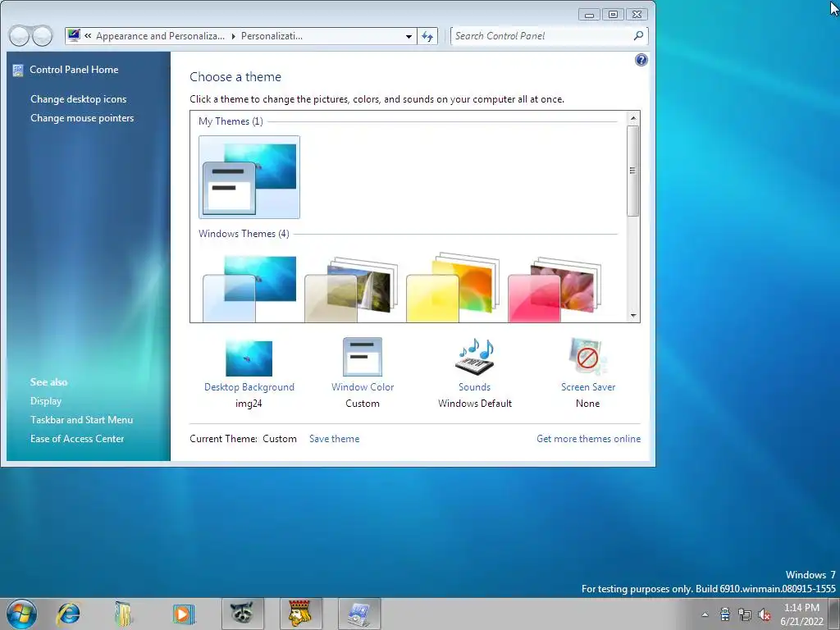
Task: Click the Action Center flag tray icon
Action: (725, 614)
